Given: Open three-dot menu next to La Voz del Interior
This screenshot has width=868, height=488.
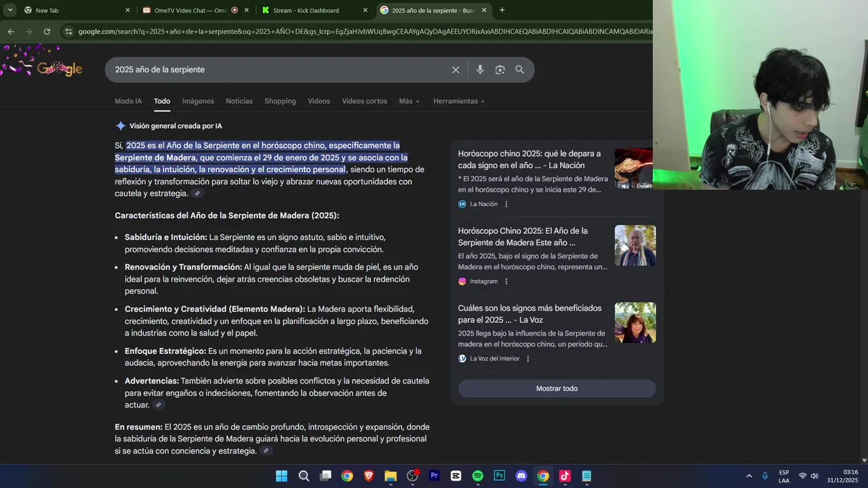Looking at the screenshot, I should 528,359.
